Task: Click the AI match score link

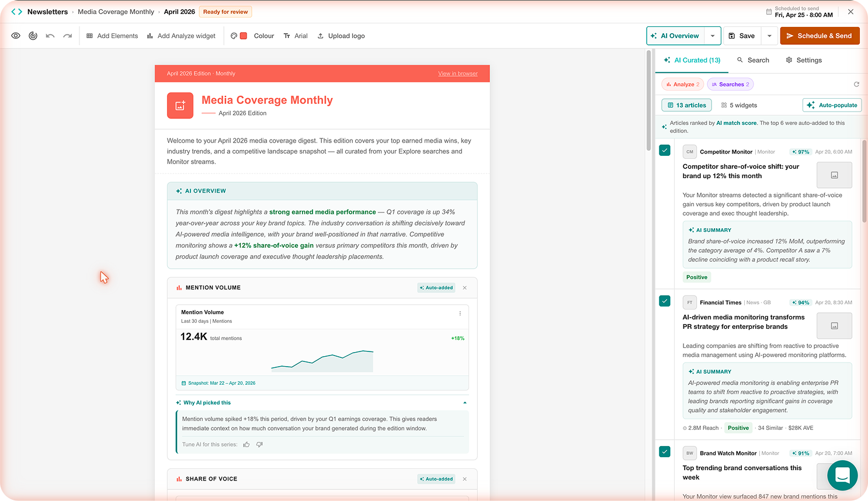Action: pos(737,123)
